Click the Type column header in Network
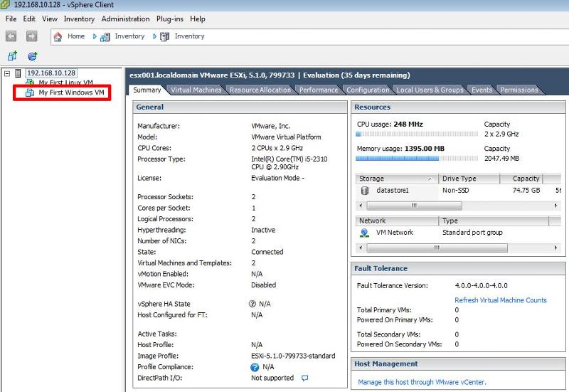The image size is (569, 392). [494, 221]
